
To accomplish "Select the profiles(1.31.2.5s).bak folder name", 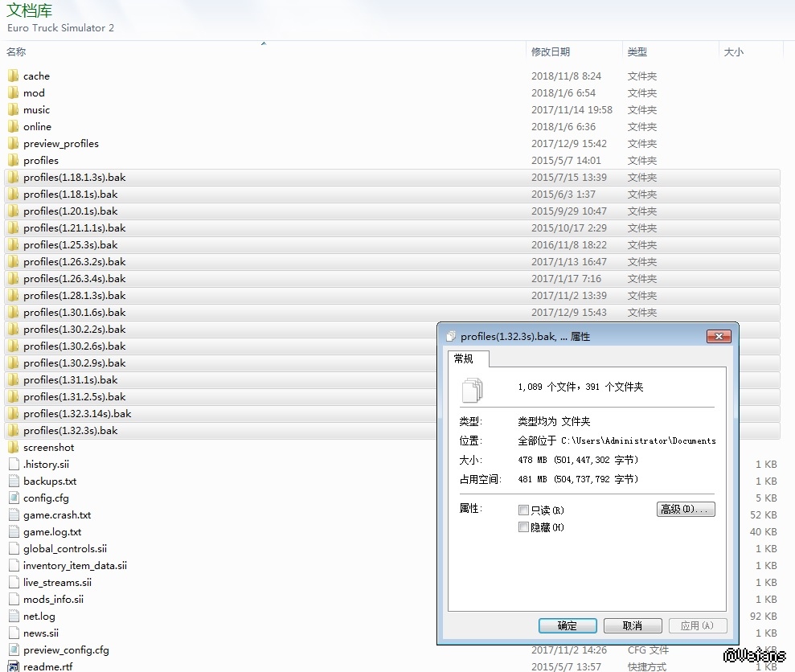I will click(75, 397).
